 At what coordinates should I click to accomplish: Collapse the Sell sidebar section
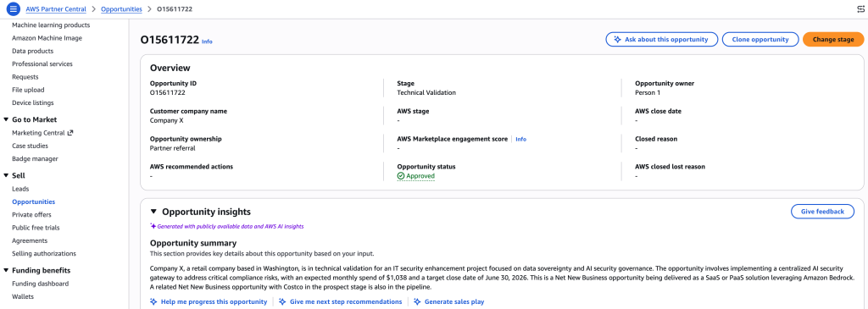click(x=6, y=175)
